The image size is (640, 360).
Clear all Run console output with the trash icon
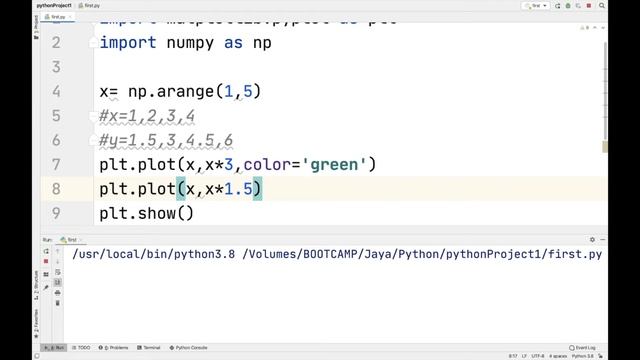(58, 303)
